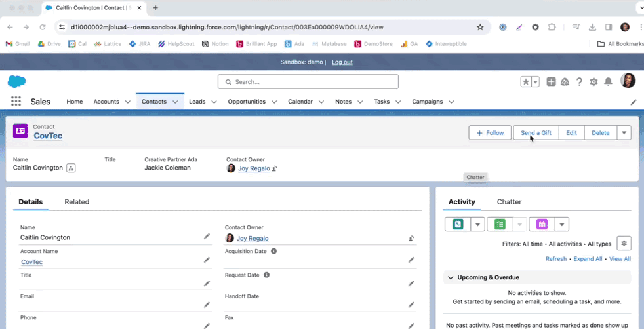Screen dimensions: 644x329
Task: Open the Notifications bell icon
Action: pyautogui.click(x=608, y=82)
